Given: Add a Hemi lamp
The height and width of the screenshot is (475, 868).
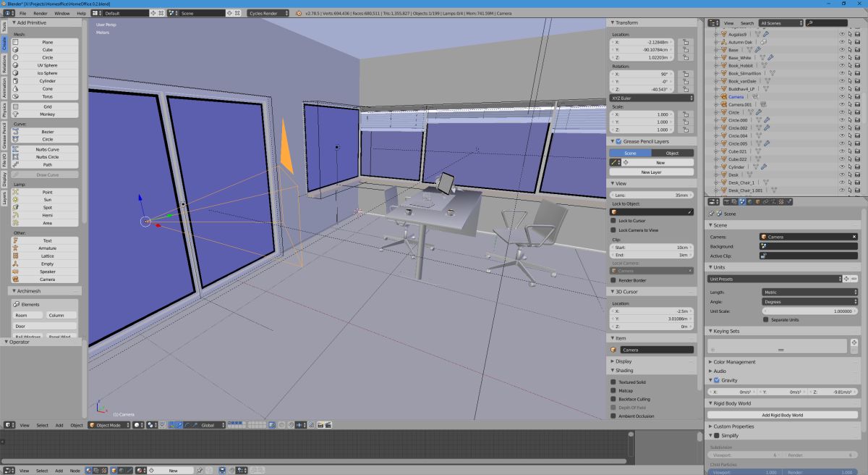Looking at the screenshot, I should pyautogui.click(x=45, y=215).
